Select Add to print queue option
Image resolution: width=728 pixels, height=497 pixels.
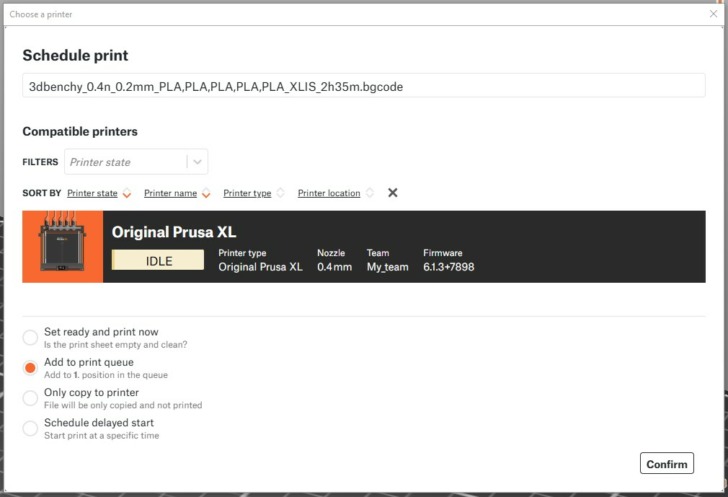(31, 367)
